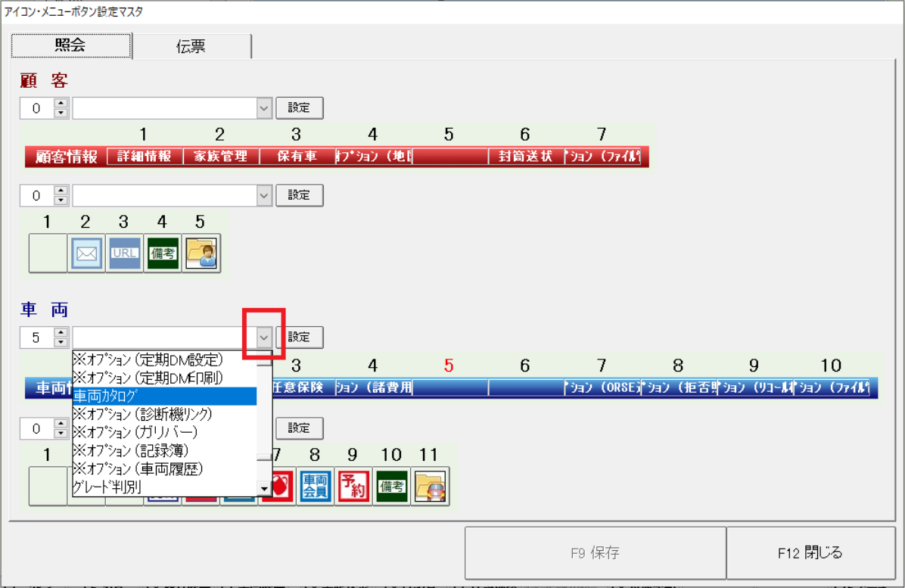Pick ※オプション(診断機リンク) from the list

(164, 414)
